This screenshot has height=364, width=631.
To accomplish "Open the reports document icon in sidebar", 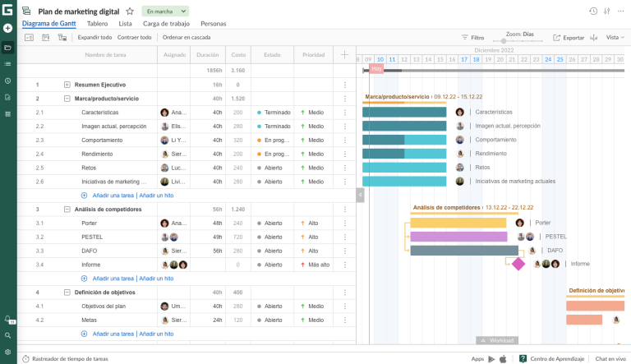I will (x=7, y=98).
